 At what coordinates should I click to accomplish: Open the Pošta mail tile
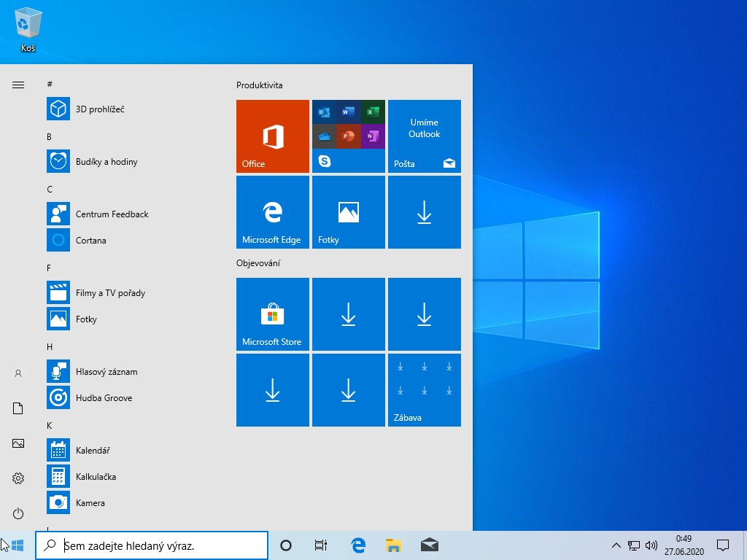tap(425, 136)
